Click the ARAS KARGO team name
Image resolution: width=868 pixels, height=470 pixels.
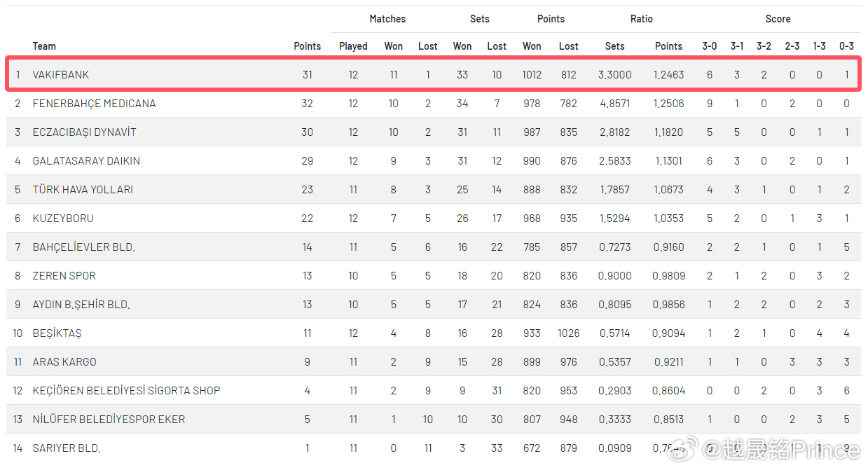tap(64, 362)
